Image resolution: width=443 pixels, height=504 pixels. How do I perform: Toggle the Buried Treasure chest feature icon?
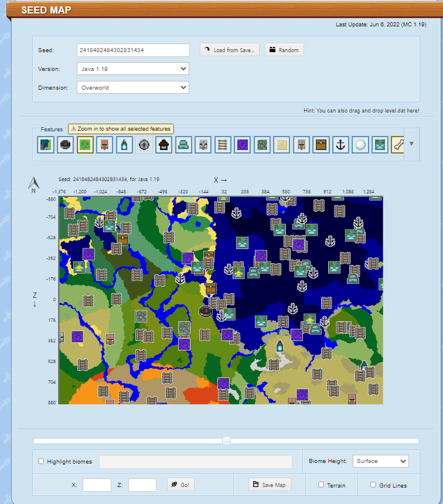tap(321, 145)
